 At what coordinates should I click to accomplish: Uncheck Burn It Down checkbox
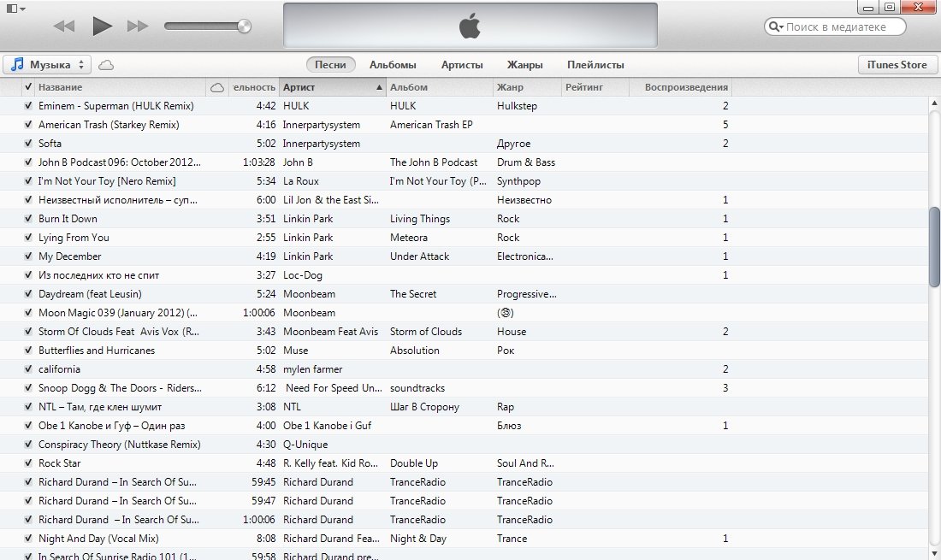click(27, 218)
